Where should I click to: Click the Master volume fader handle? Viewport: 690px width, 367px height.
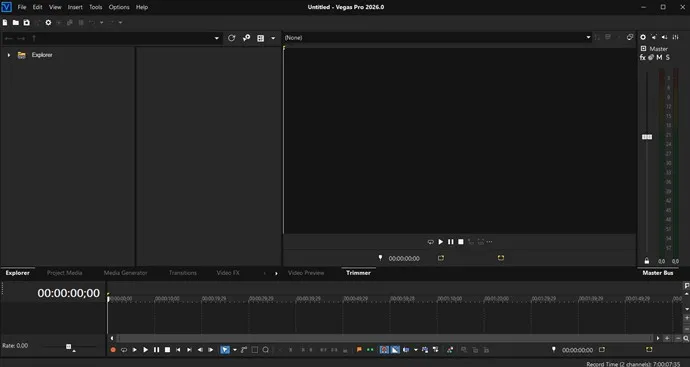(x=647, y=137)
